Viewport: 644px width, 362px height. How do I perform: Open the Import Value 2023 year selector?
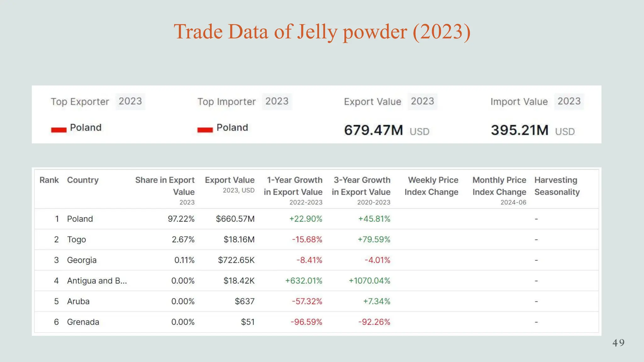569,101
